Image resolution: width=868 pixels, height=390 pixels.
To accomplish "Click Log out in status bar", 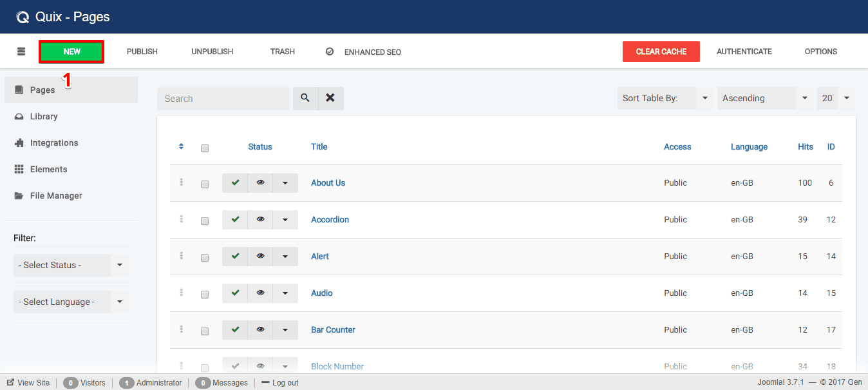I will pos(280,383).
